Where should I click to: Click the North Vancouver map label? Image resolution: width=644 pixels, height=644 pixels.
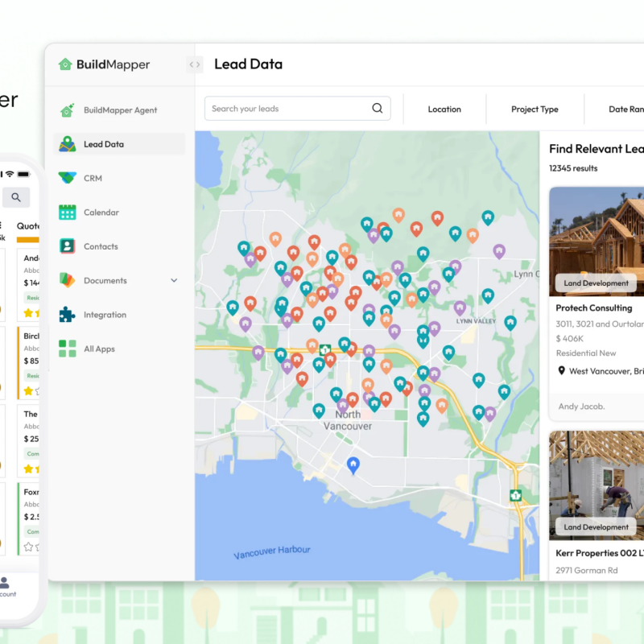(348, 420)
